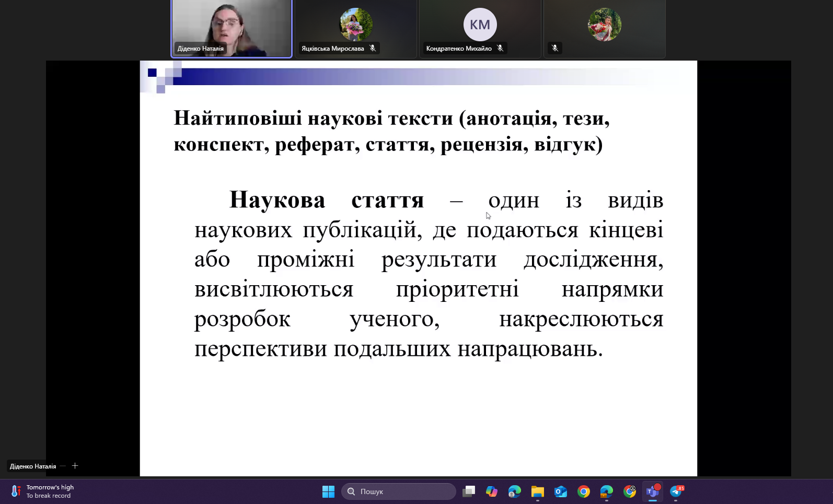Open Telegram with 85 unread badge

676,491
